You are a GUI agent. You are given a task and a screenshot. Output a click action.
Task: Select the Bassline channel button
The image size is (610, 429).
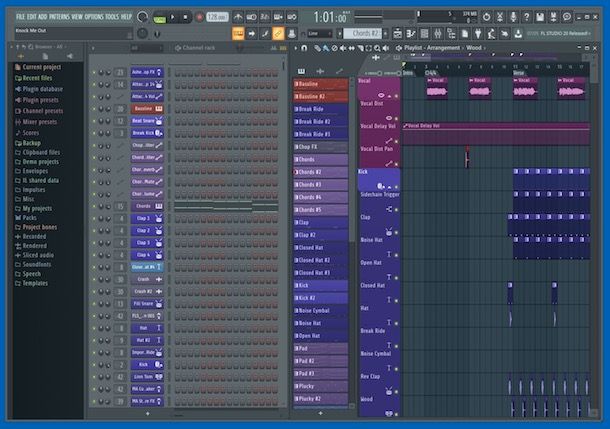click(147, 109)
